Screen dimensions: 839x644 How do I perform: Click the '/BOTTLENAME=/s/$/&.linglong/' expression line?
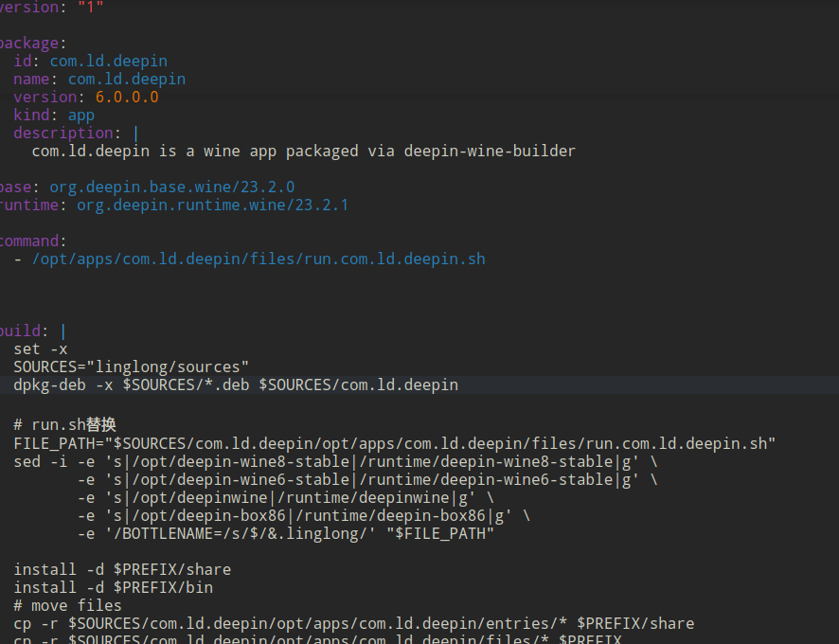286,534
